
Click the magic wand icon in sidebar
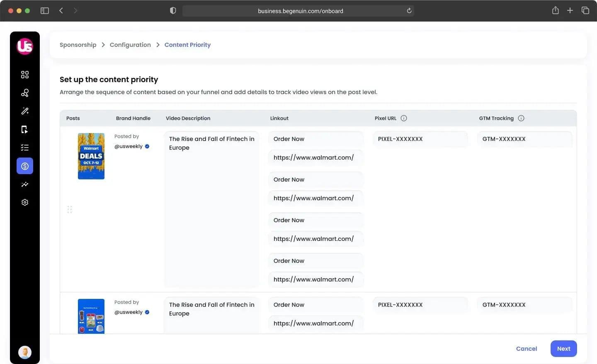25,111
